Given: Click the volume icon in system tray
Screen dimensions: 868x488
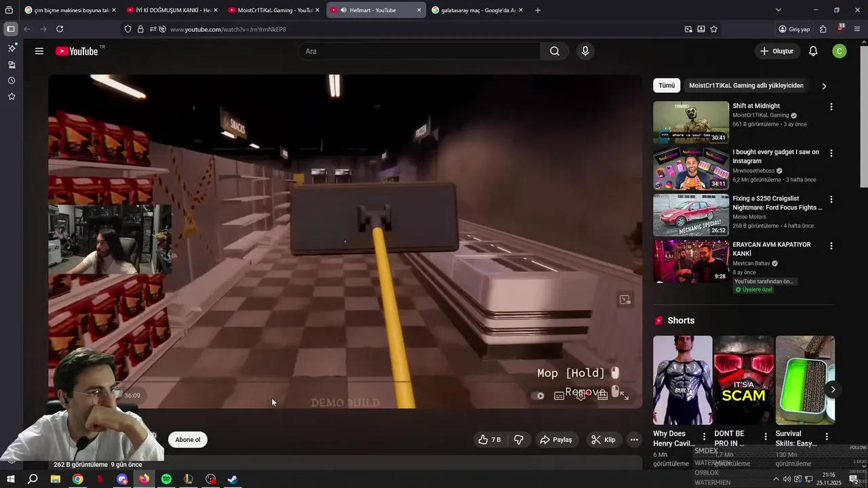Looking at the screenshot, I should click(x=787, y=479).
